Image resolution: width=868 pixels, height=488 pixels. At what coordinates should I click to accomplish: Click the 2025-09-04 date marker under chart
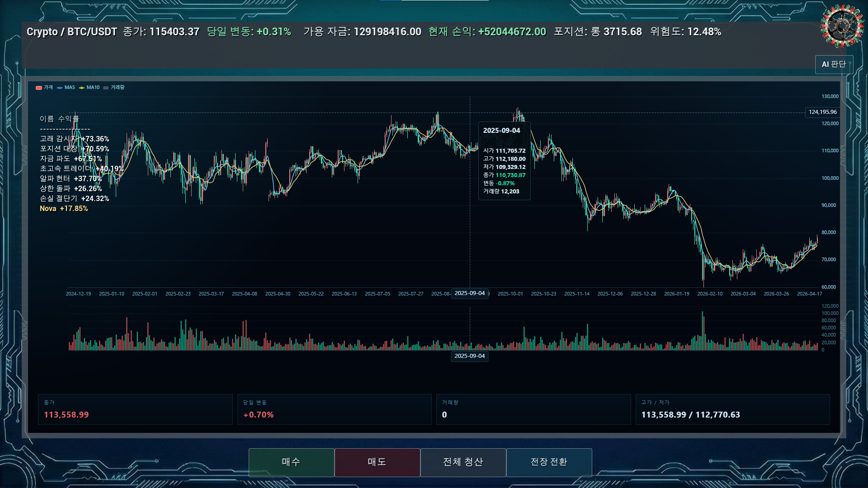(x=469, y=356)
